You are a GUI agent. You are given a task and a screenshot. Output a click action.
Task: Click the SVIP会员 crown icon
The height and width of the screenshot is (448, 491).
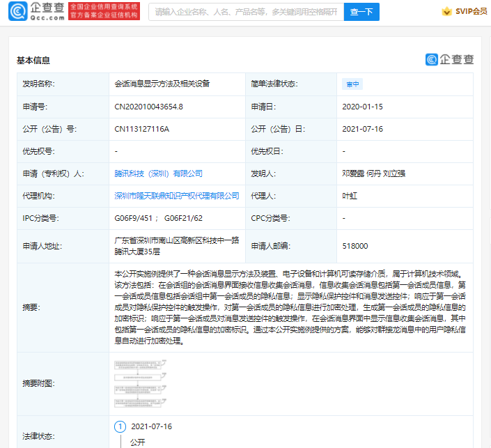(x=446, y=12)
